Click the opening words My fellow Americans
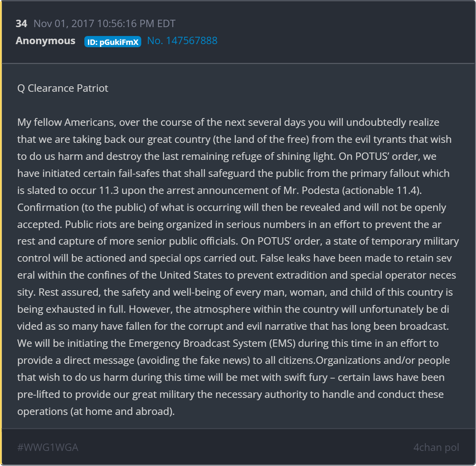Image resolution: width=476 pixels, height=466 pixels. 66,122
